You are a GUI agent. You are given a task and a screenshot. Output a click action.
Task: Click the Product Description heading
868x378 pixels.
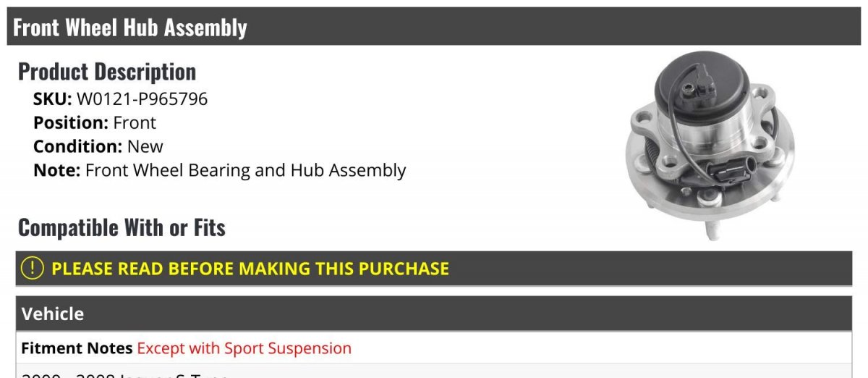(107, 72)
